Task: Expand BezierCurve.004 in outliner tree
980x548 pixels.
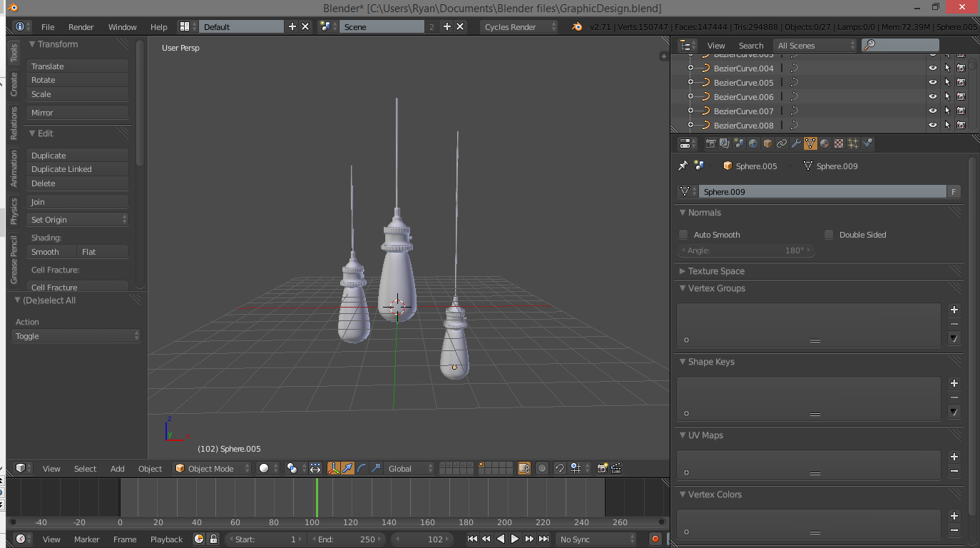Action: (690, 68)
